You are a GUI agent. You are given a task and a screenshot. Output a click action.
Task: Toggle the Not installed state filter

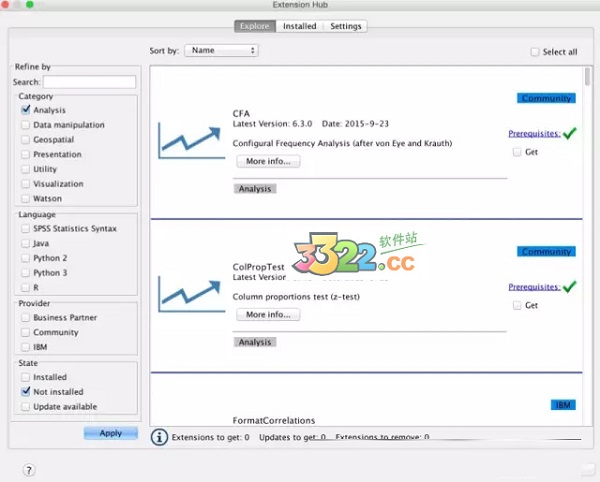coord(25,392)
